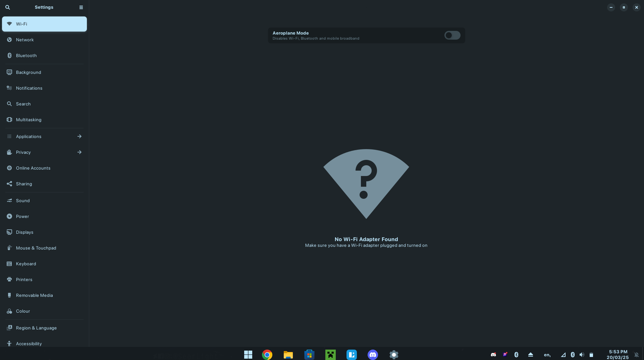Click the Multitasking icon in sidebar
The height and width of the screenshot is (360, 644).
9,120
